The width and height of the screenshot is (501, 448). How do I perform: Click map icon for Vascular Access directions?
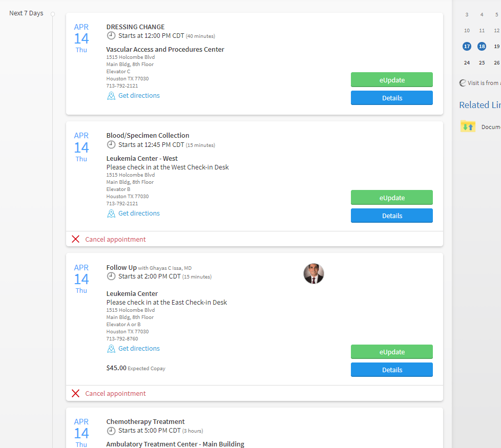point(111,96)
